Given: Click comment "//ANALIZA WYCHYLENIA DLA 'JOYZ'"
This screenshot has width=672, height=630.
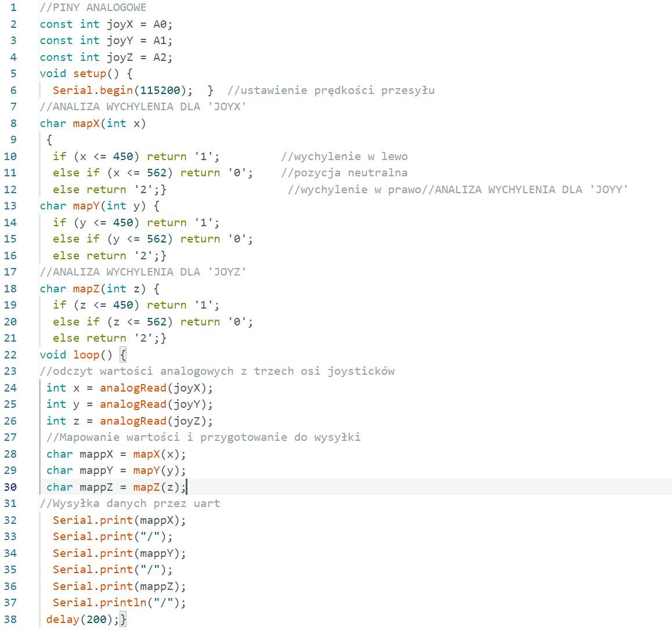Looking at the screenshot, I should (x=143, y=272).
